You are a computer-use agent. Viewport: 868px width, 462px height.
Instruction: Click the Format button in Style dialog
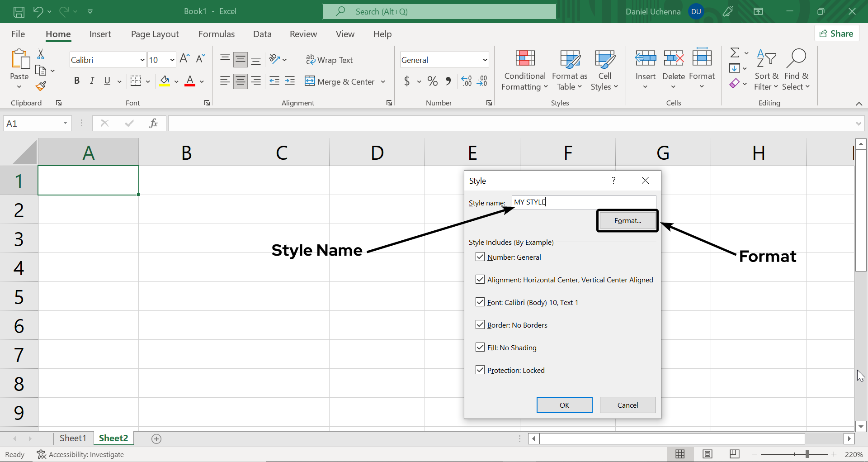[627, 220]
